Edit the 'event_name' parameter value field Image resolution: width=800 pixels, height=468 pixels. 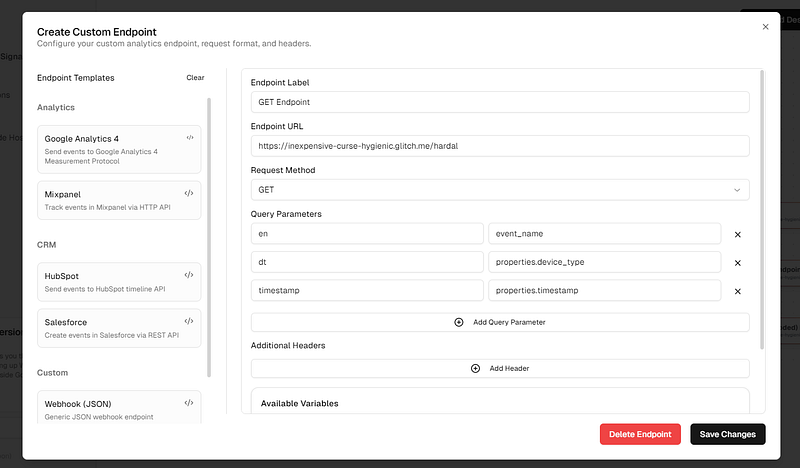(605, 234)
